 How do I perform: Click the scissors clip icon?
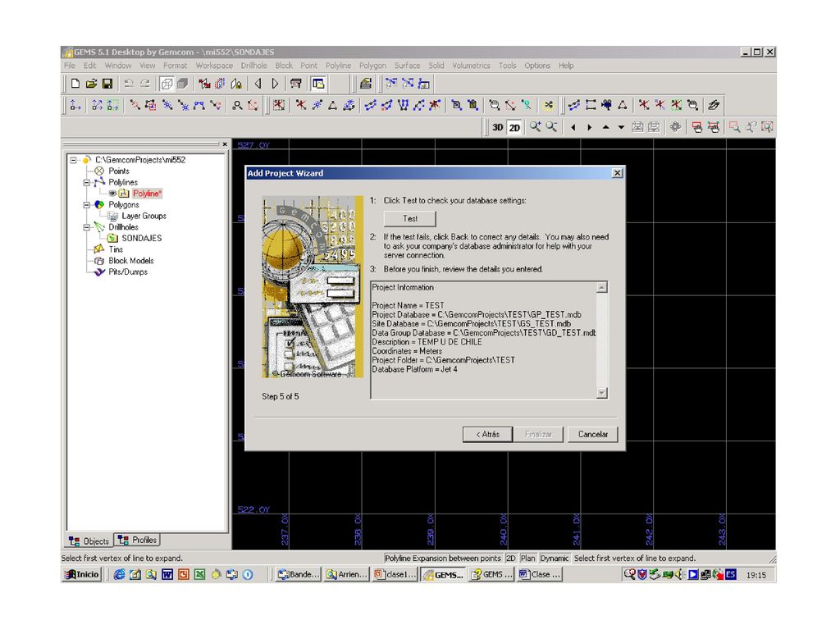(x=548, y=105)
